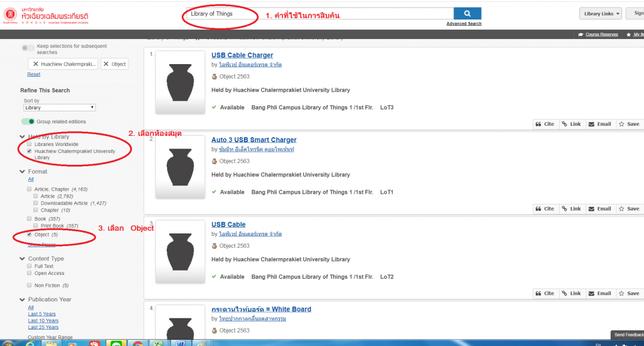Check the Full Text checkbox
Viewport: 644px width, 346px height.
[x=29, y=266]
